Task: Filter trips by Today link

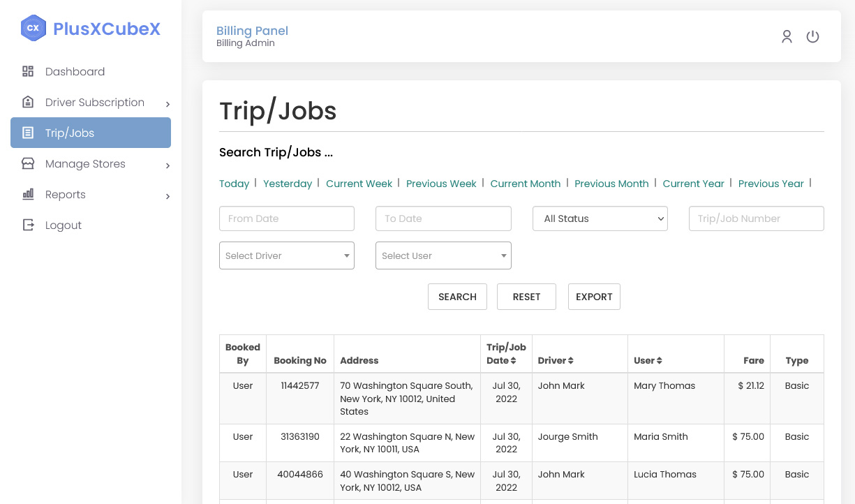Action: [234, 184]
